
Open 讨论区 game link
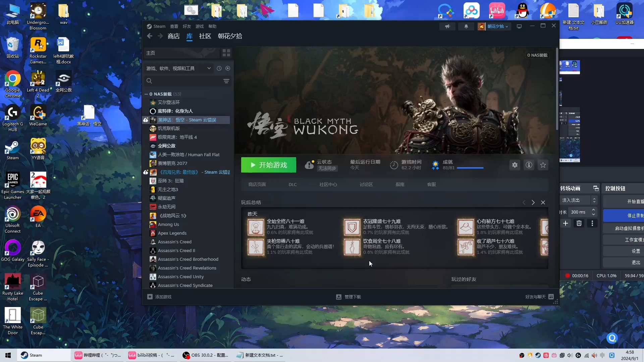[366, 185]
